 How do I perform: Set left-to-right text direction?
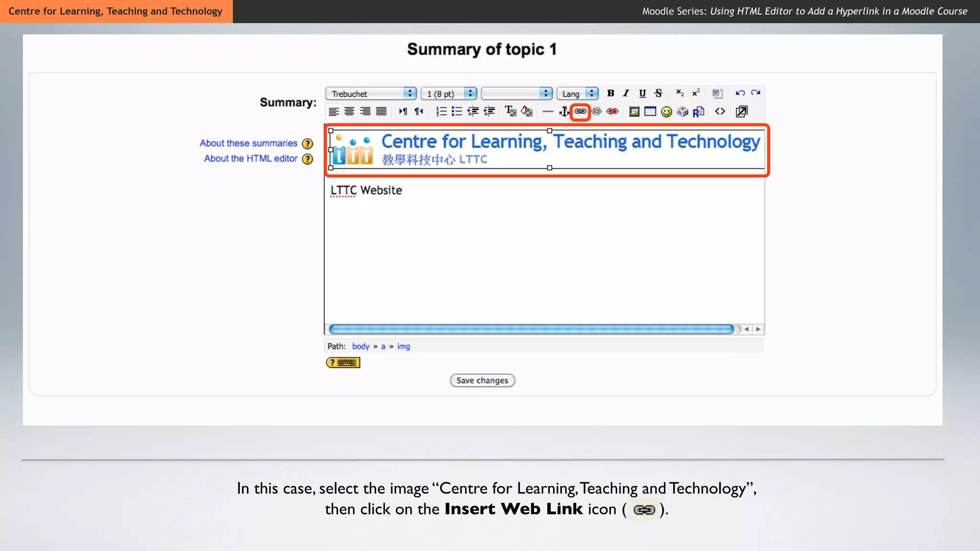[403, 111]
